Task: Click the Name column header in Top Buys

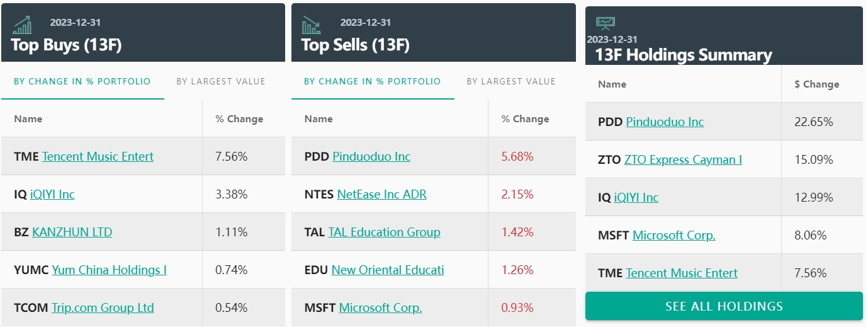Action: [28, 118]
